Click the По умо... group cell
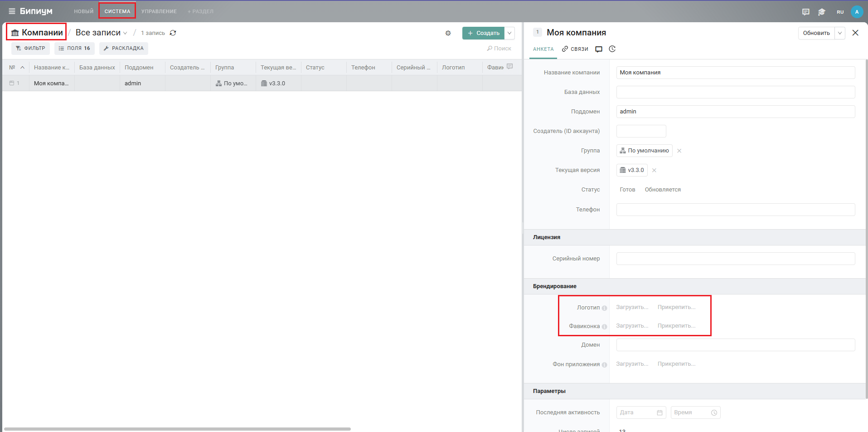The width and height of the screenshot is (868, 432). (233, 83)
